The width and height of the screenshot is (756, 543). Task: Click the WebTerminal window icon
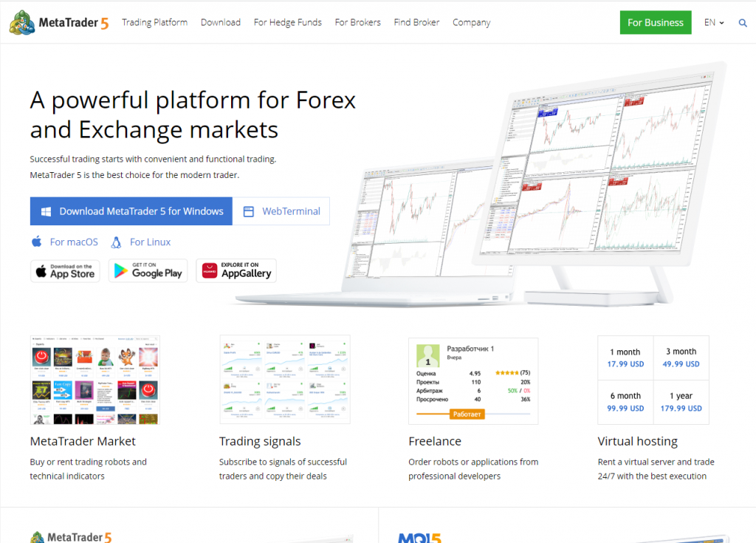(248, 211)
